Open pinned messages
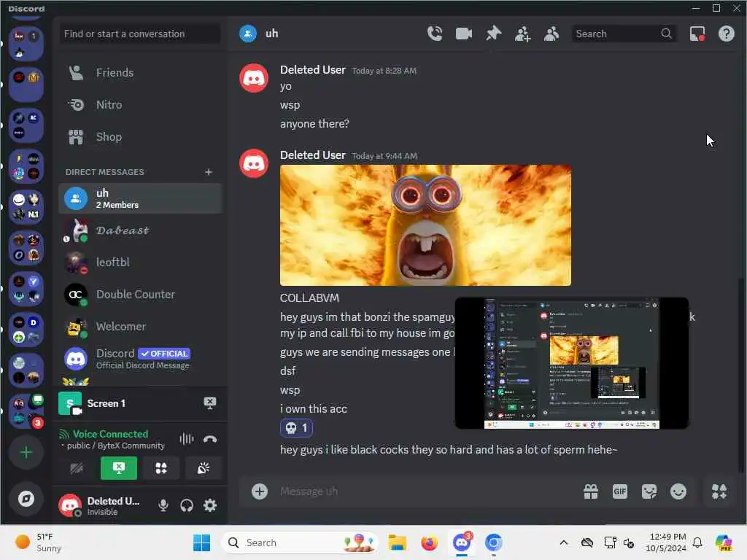Screen dimensions: 747x560 493,34
